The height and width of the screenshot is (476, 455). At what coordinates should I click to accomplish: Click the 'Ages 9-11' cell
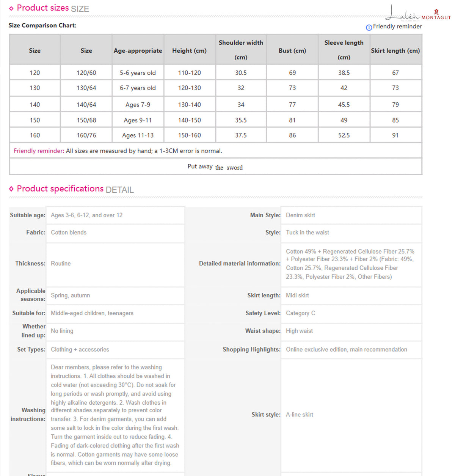coord(138,120)
